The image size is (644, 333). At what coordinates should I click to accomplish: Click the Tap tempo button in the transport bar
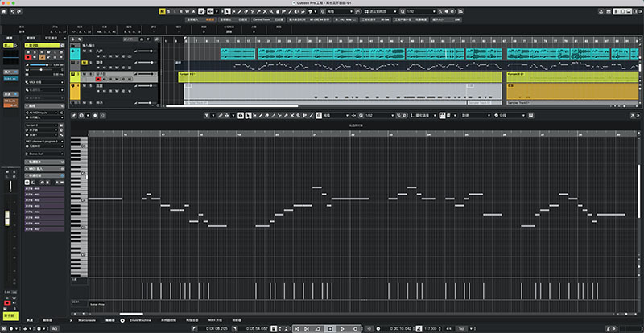pyautogui.click(x=461, y=329)
